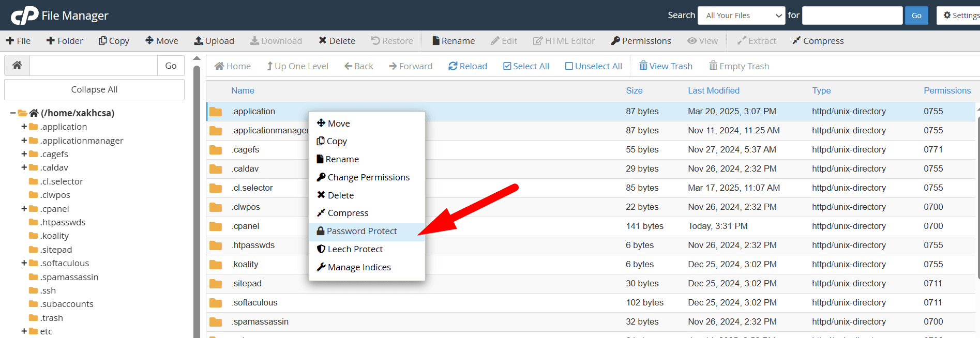Image resolution: width=980 pixels, height=338 pixels.
Task: Click the blue search Go button
Action: 916,16
